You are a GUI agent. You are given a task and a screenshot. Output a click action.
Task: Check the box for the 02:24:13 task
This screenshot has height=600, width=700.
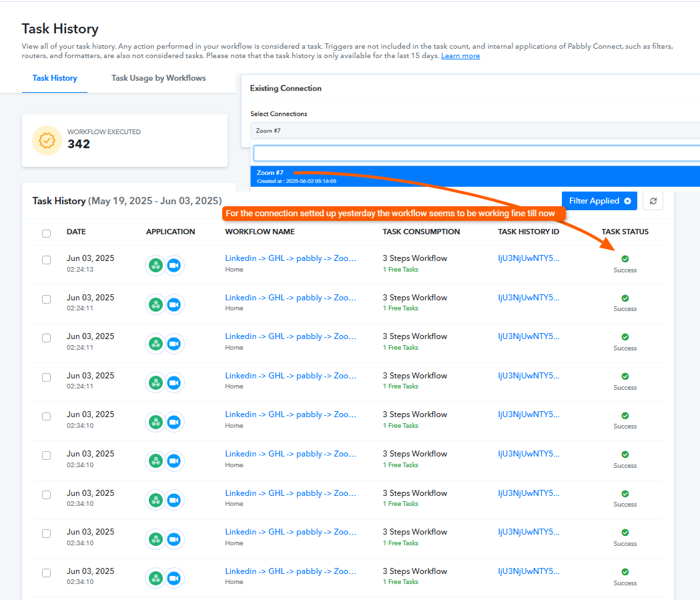pyautogui.click(x=47, y=260)
